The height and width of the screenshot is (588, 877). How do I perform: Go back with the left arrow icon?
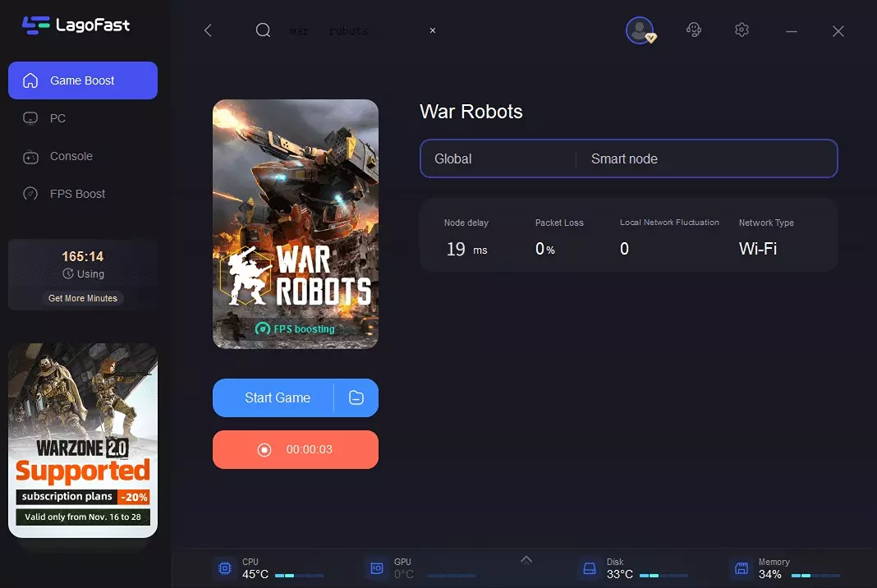pos(208,30)
